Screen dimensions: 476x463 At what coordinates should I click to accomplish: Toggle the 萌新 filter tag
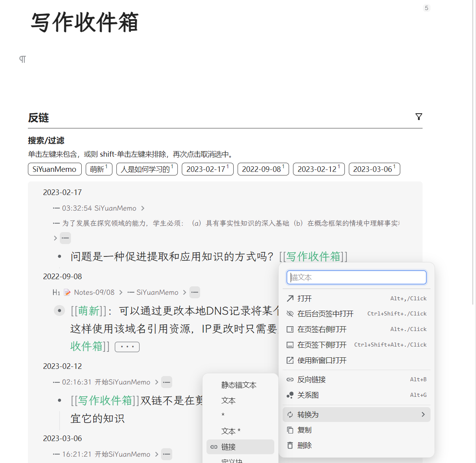[x=99, y=169]
